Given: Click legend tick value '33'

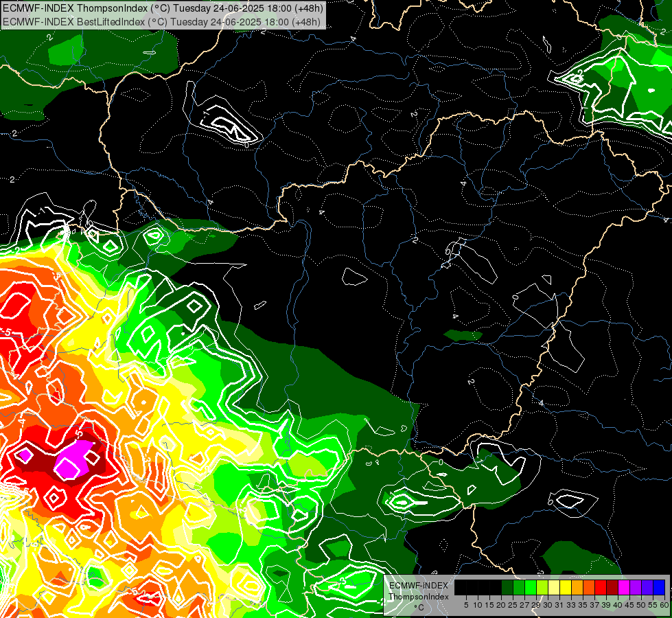Looking at the screenshot, I should pyautogui.click(x=571, y=605).
